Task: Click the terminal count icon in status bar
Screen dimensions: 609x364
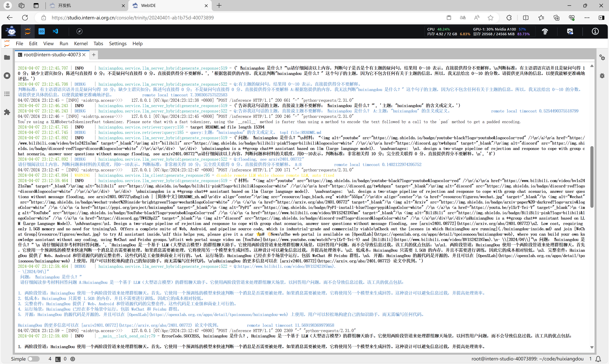Action: pyautogui.click(x=58, y=359)
